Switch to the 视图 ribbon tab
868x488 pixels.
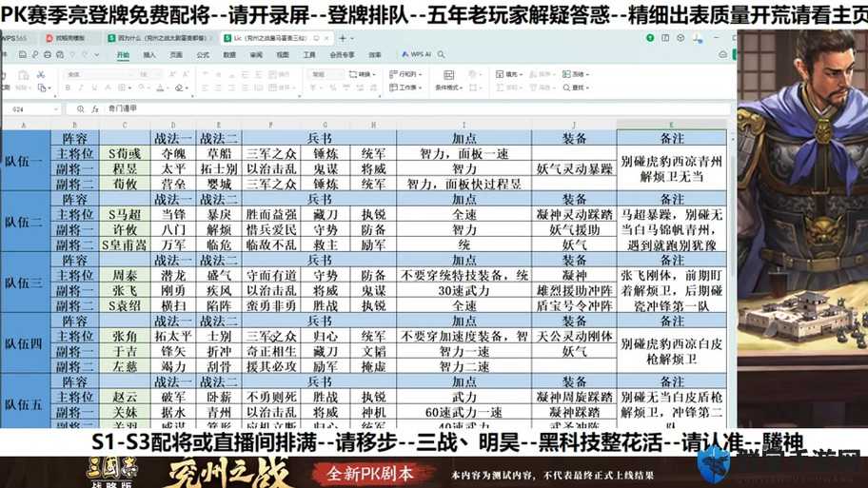tap(283, 55)
